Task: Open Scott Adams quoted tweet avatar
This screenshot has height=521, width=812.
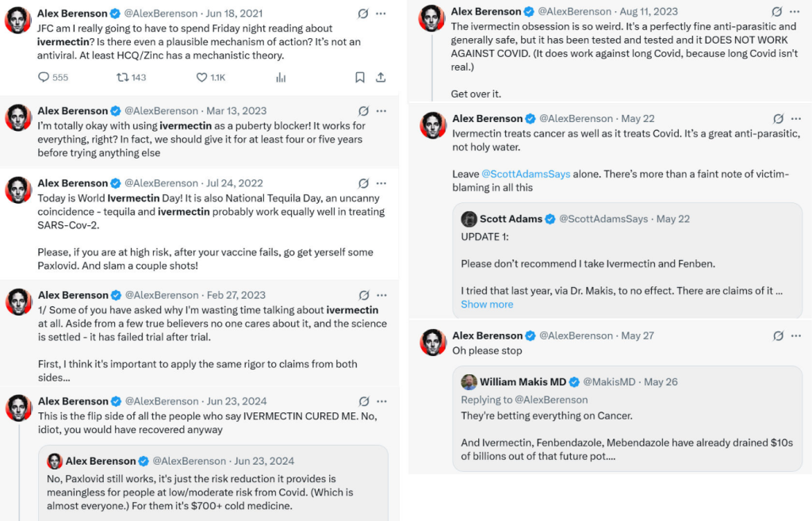Action: [x=469, y=219]
